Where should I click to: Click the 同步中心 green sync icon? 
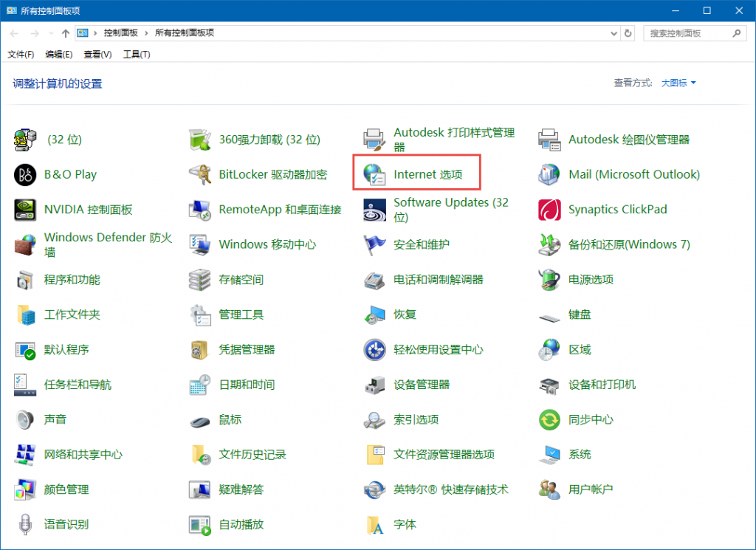(549, 420)
